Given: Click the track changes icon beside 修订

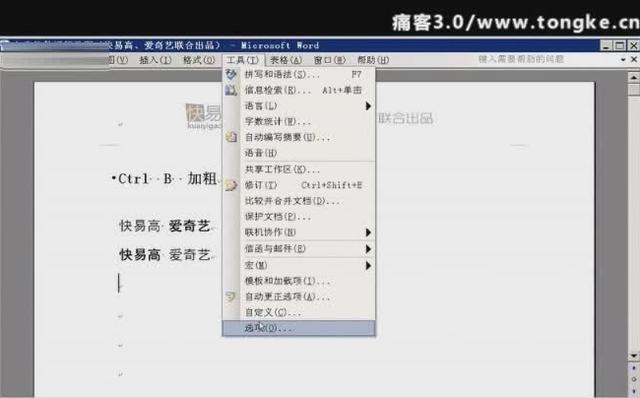Looking at the screenshot, I should coord(231,185).
